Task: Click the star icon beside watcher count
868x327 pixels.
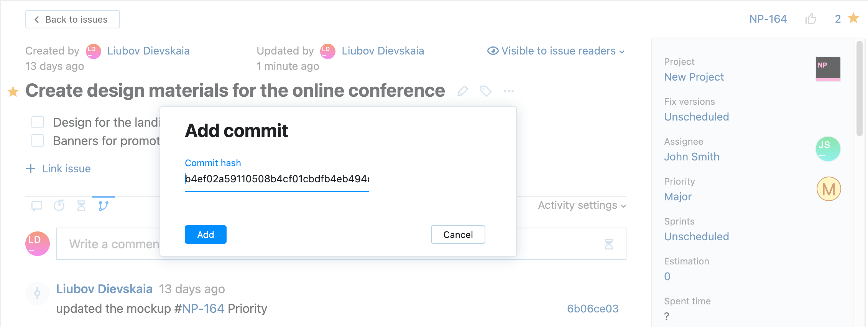Action: pyautogui.click(x=853, y=18)
